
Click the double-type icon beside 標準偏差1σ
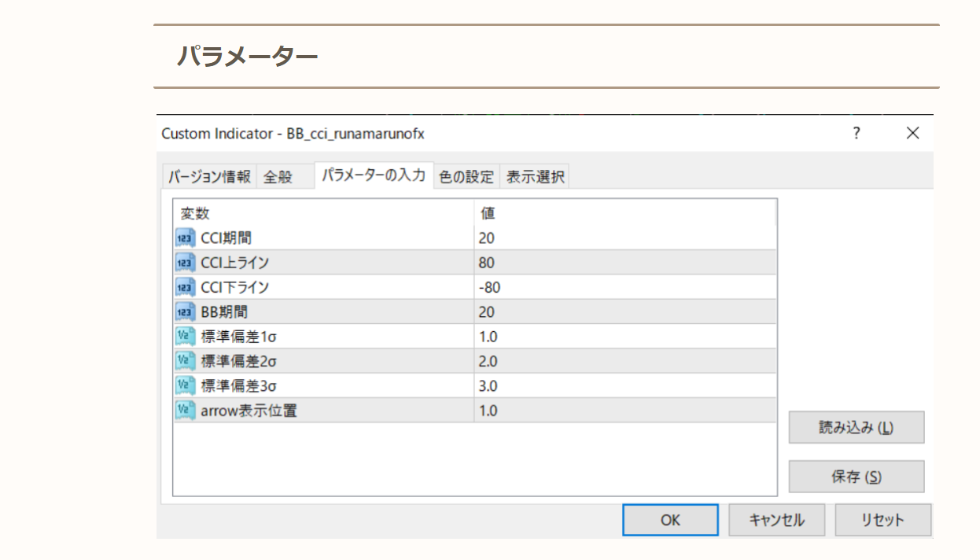tap(185, 337)
